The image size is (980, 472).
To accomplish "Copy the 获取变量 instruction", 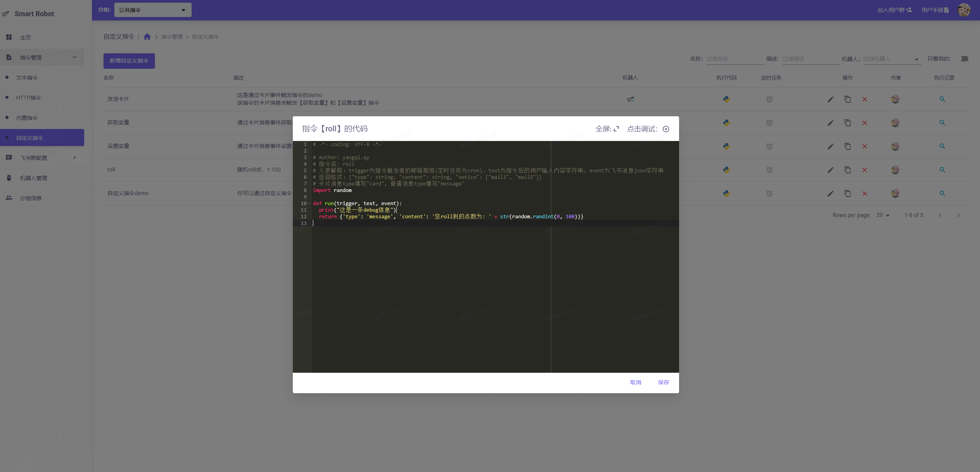I will tap(848, 123).
